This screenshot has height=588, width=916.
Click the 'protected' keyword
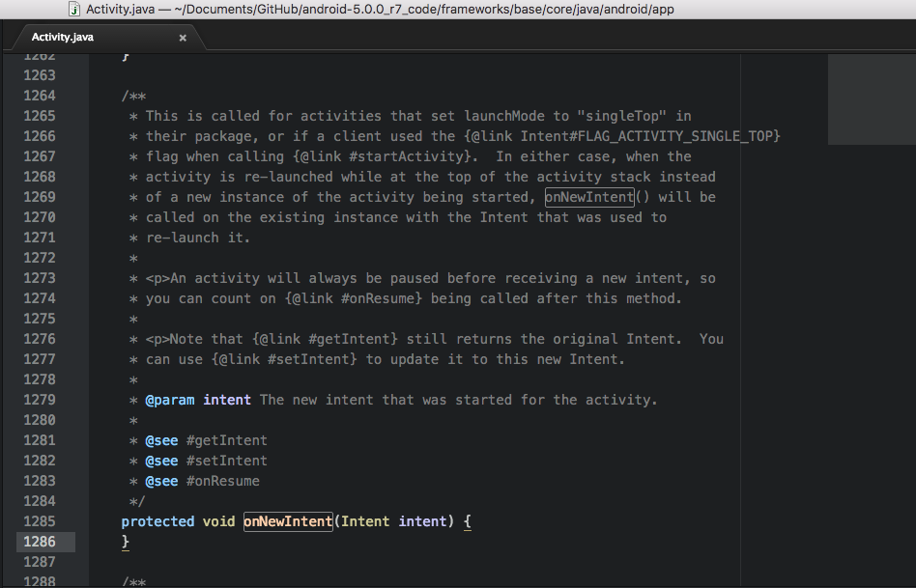[x=157, y=521]
